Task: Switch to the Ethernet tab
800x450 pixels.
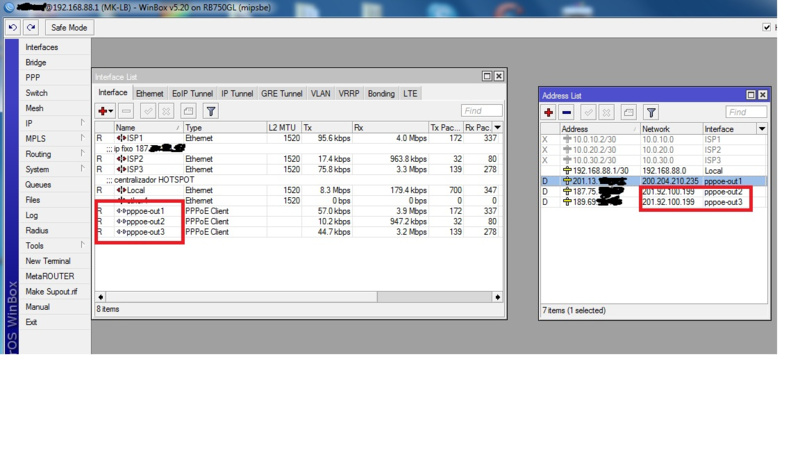Action: 149,93
